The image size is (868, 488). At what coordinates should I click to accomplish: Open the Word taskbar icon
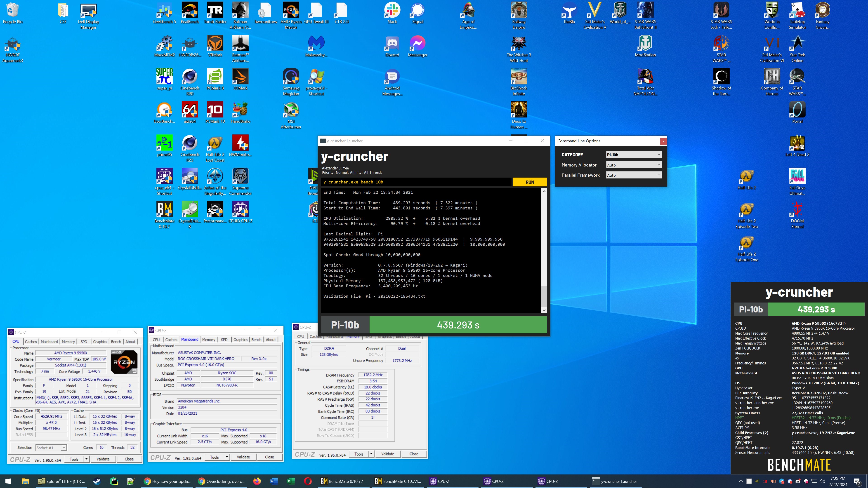(x=273, y=481)
